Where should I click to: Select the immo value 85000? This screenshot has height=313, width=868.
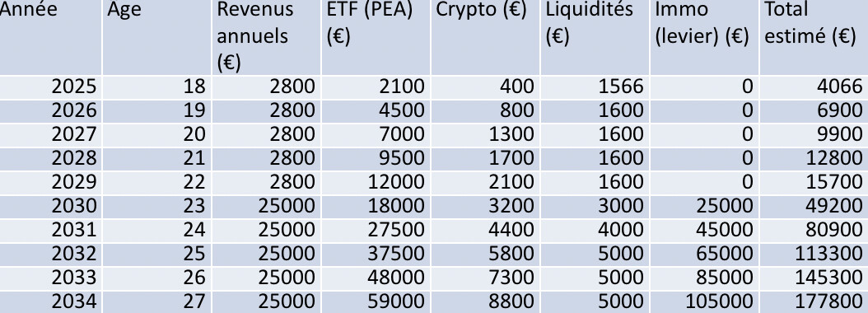click(x=704, y=278)
